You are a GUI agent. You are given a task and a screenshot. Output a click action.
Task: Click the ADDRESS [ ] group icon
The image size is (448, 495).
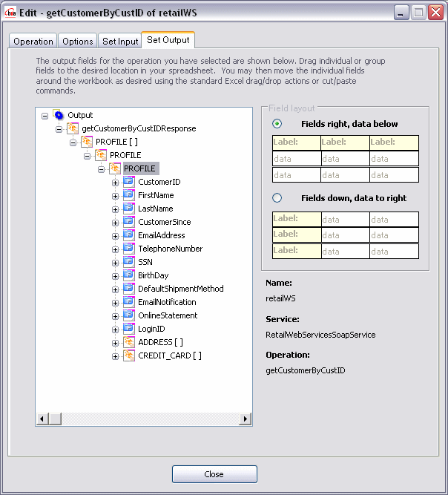[x=129, y=342]
